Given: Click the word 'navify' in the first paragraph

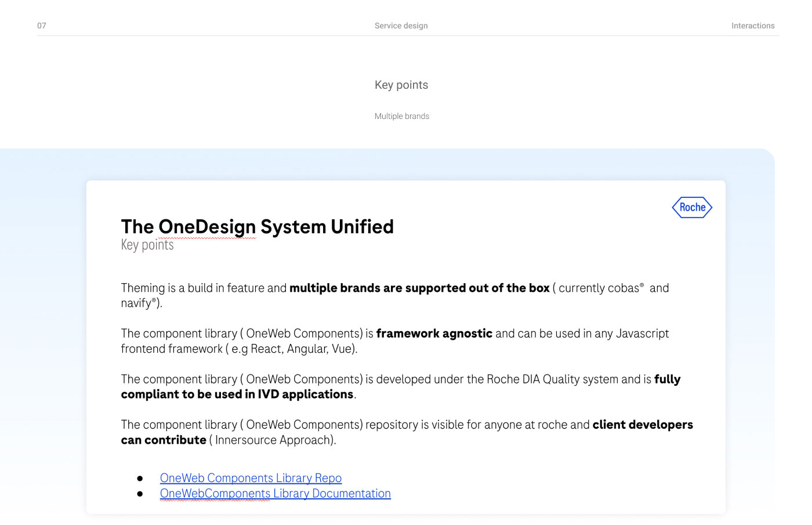Looking at the screenshot, I should tap(136, 303).
